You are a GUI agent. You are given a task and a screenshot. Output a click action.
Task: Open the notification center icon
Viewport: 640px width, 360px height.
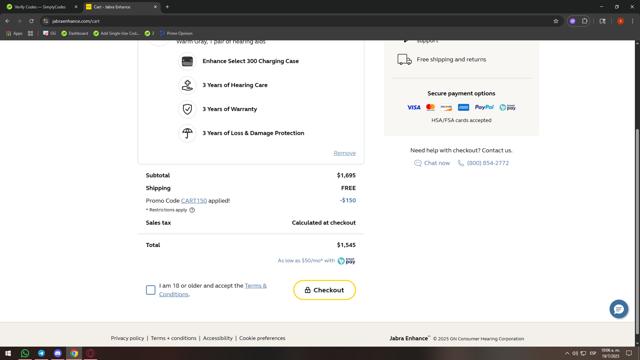pyautogui.click(x=629, y=353)
